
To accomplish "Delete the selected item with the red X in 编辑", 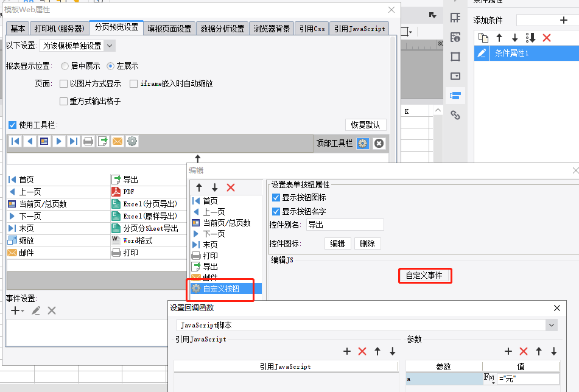I will pyautogui.click(x=231, y=187).
